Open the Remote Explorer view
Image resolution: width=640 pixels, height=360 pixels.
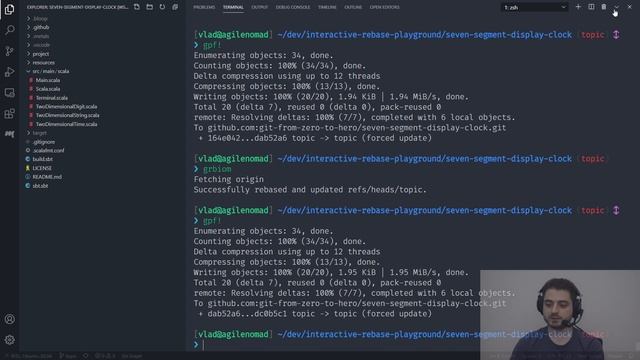[9, 93]
